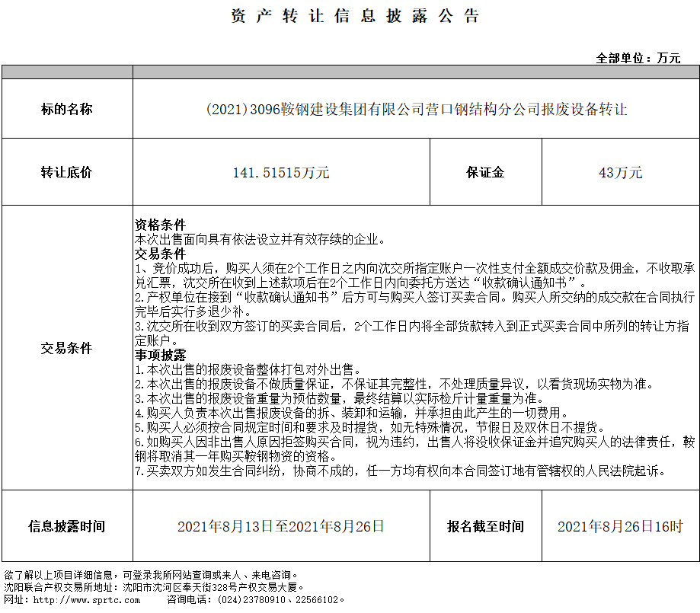The height and width of the screenshot is (613, 700).
Task: Select the 转让底价 label cell
Action: click(x=67, y=172)
